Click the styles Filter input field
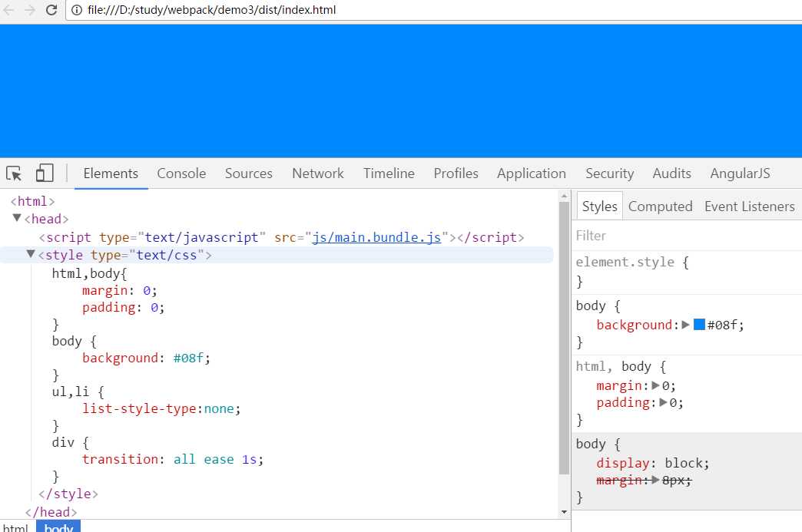Screen dimensions: 802x532 (x=687, y=236)
